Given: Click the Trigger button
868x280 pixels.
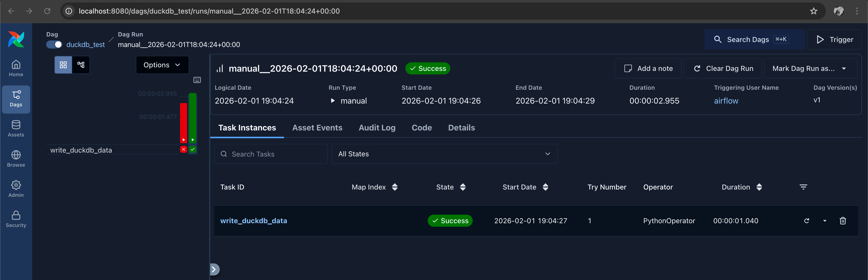Looking at the screenshot, I should click(834, 39).
